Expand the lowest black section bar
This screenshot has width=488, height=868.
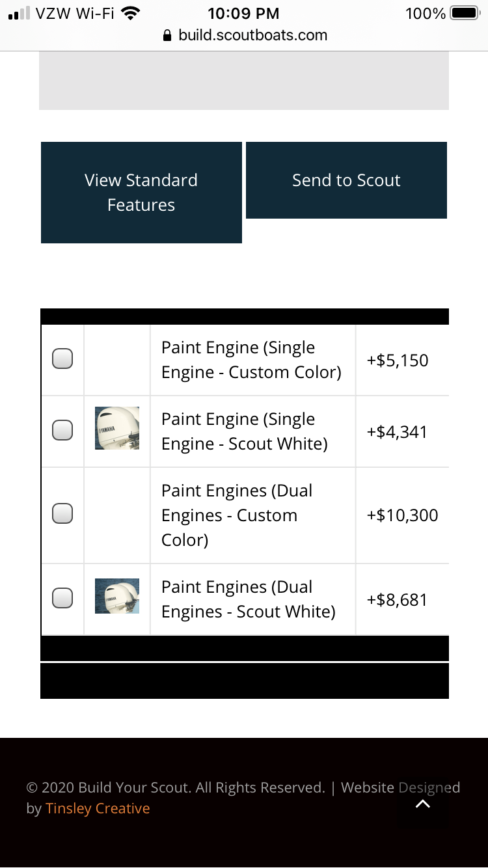(x=245, y=681)
